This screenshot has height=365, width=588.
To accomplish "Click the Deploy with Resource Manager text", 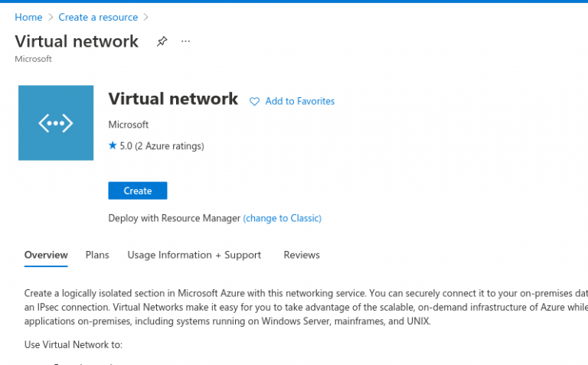I will coord(175,218).
